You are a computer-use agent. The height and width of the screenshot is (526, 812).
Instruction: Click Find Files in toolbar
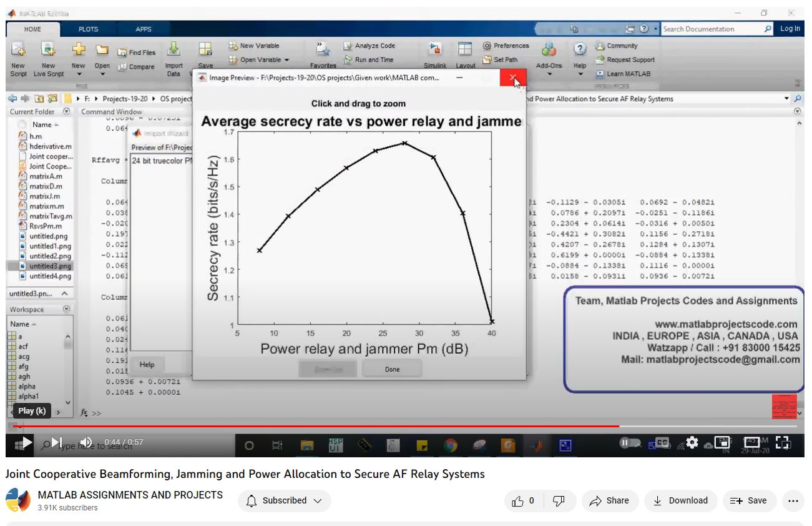coord(137,52)
